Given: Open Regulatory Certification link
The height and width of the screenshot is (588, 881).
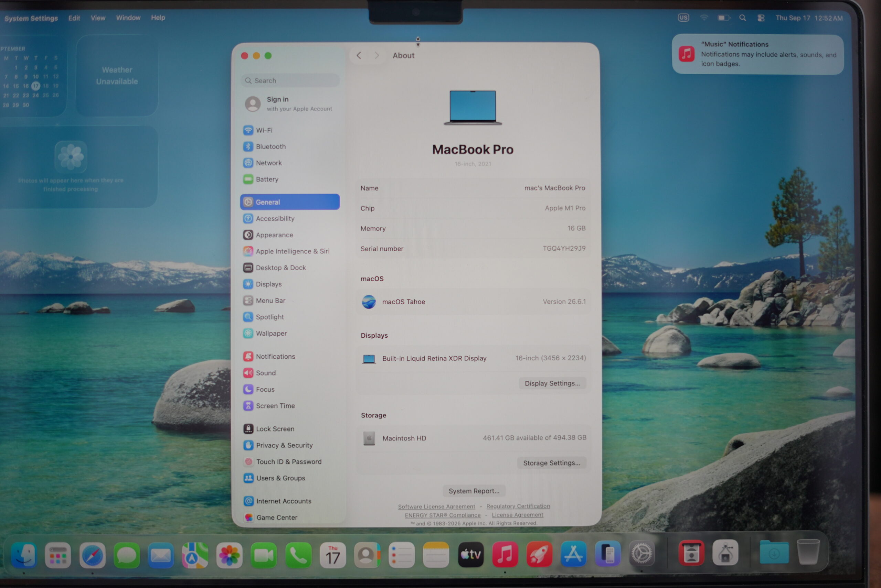Looking at the screenshot, I should point(518,506).
